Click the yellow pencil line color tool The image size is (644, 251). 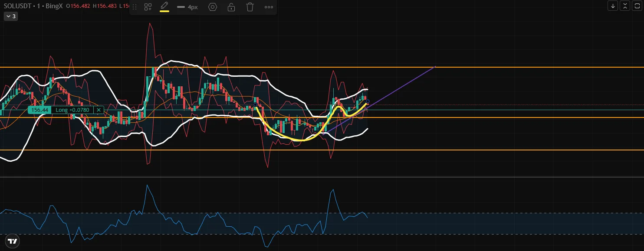click(164, 7)
